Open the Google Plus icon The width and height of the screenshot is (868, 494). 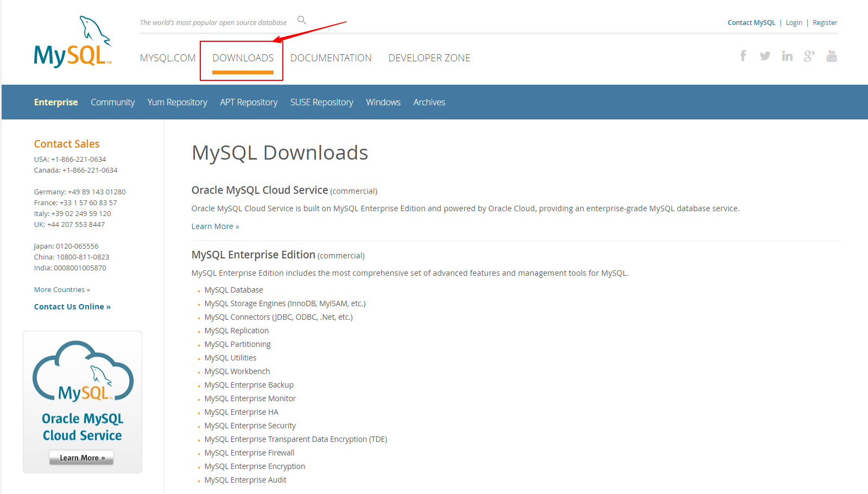point(809,56)
